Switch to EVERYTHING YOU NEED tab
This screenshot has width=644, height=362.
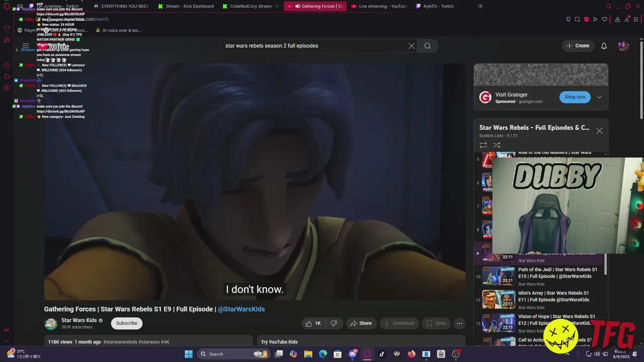pyautogui.click(x=121, y=6)
